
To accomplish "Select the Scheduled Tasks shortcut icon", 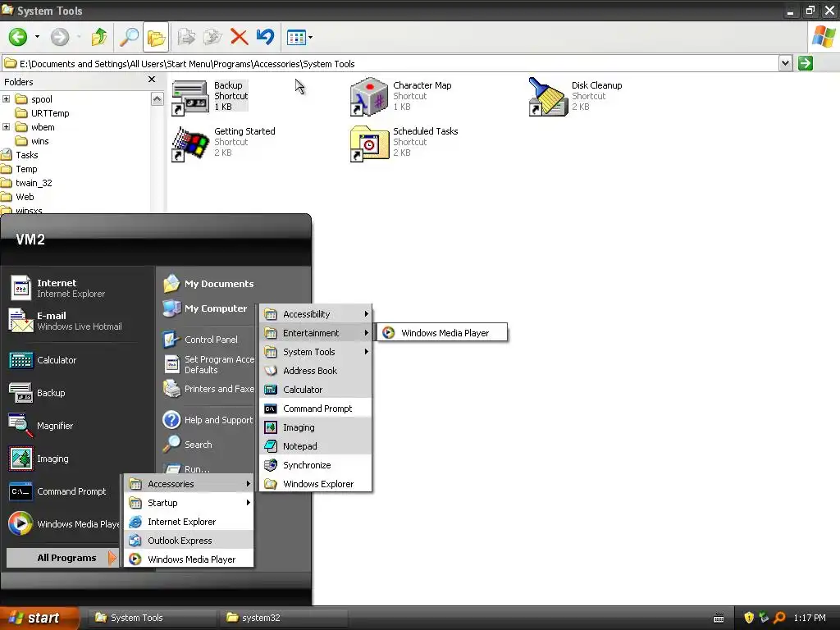I will 369,144.
